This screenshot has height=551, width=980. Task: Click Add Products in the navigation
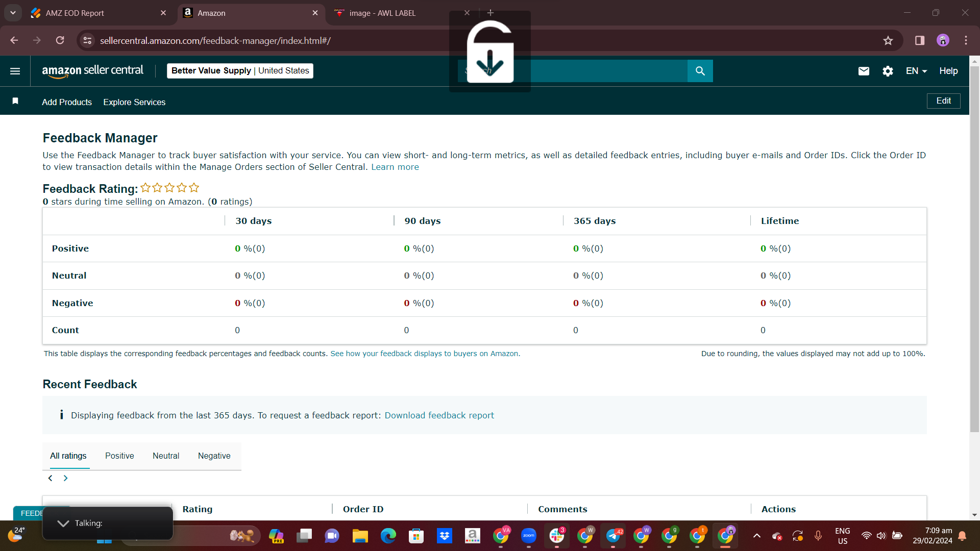coord(67,102)
